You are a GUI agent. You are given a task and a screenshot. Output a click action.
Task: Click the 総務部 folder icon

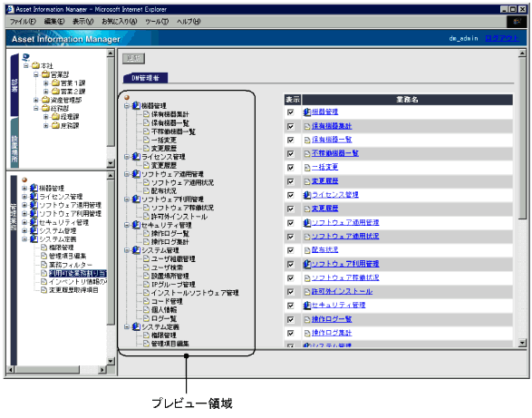click(x=45, y=108)
